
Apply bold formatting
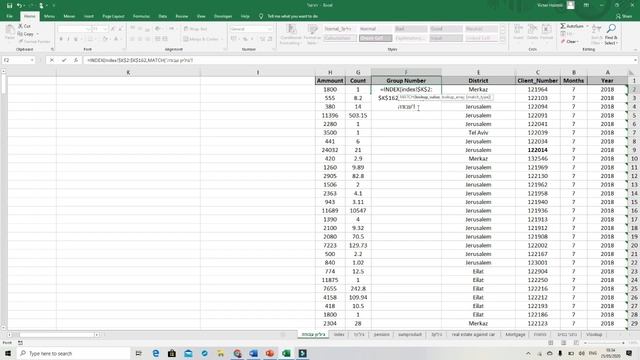pyautogui.click(x=61, y=39)
